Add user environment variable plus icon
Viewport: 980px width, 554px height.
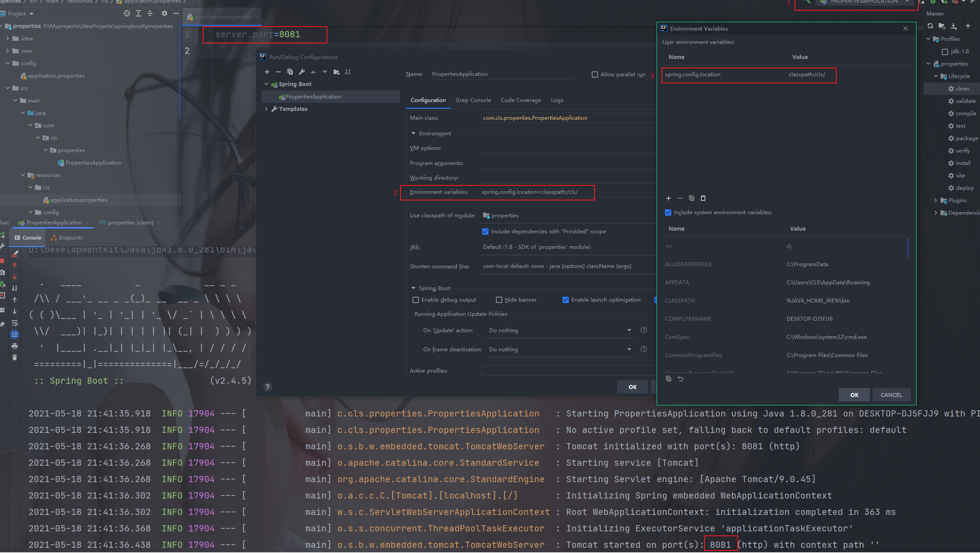coord(669,198)
